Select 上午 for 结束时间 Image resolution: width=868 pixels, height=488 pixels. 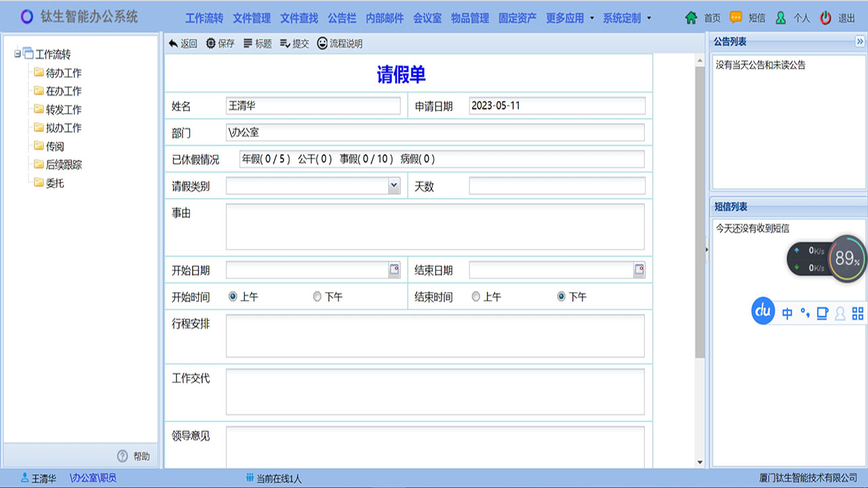476,297
